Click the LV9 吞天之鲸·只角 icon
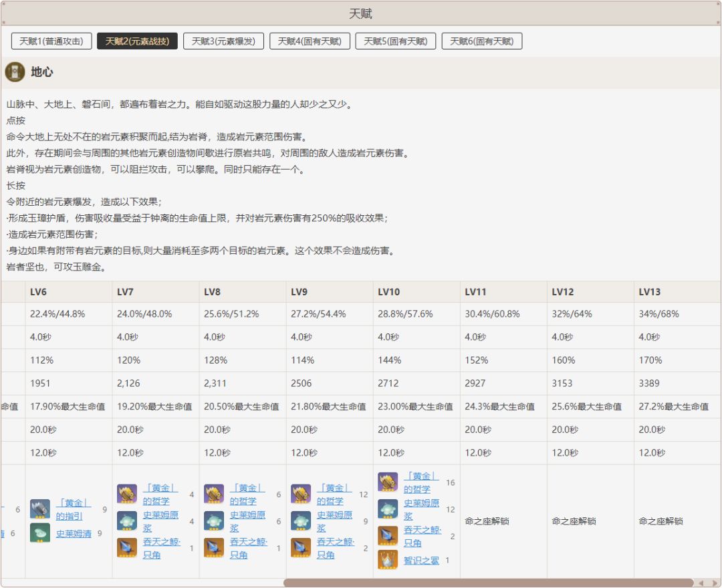 301,547
